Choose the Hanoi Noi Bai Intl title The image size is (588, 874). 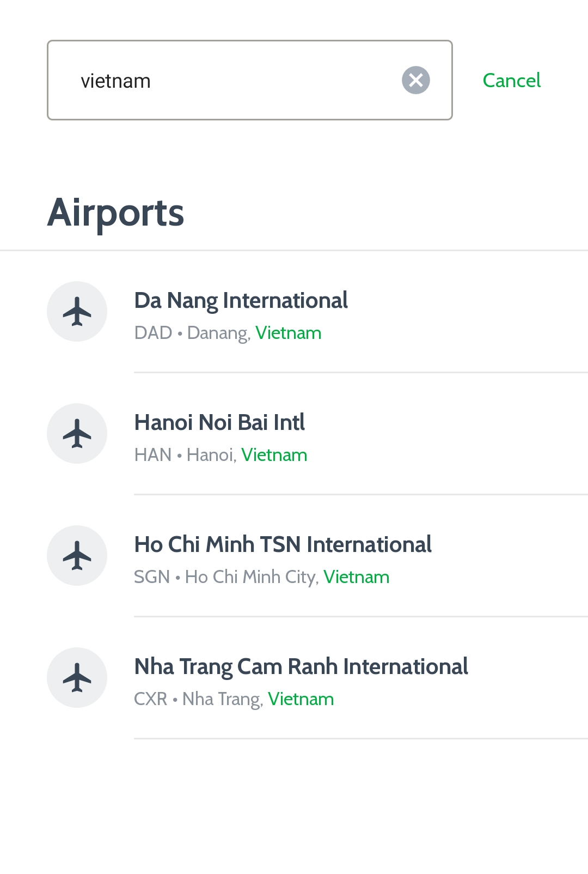click(219, 422)
